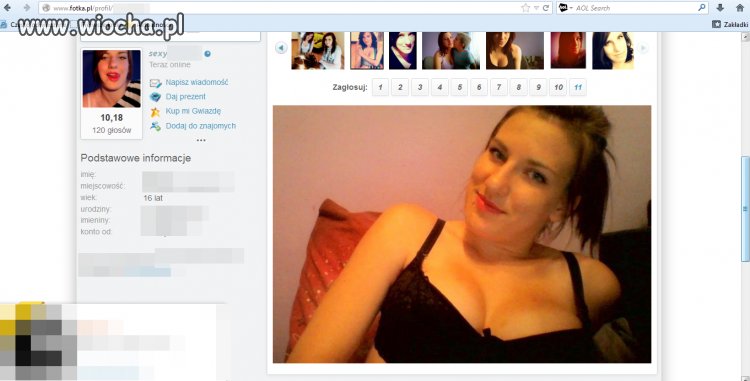Open the gallery thumbnail with the pink selected border

(x=367, y=50)
